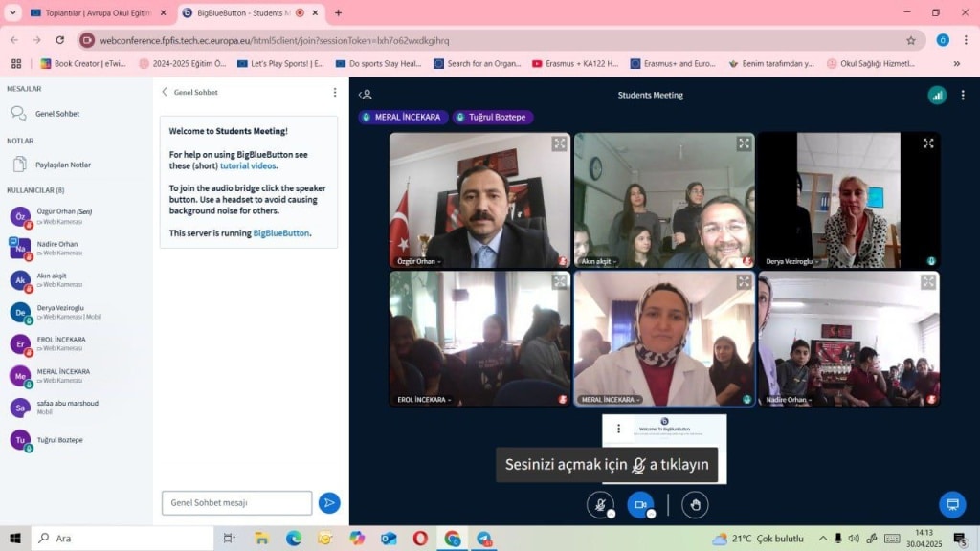This screenshot has width=980, height=551.
Task: Select Tuğrul Boztepe in the users list
Action: [x=59, y=440]
